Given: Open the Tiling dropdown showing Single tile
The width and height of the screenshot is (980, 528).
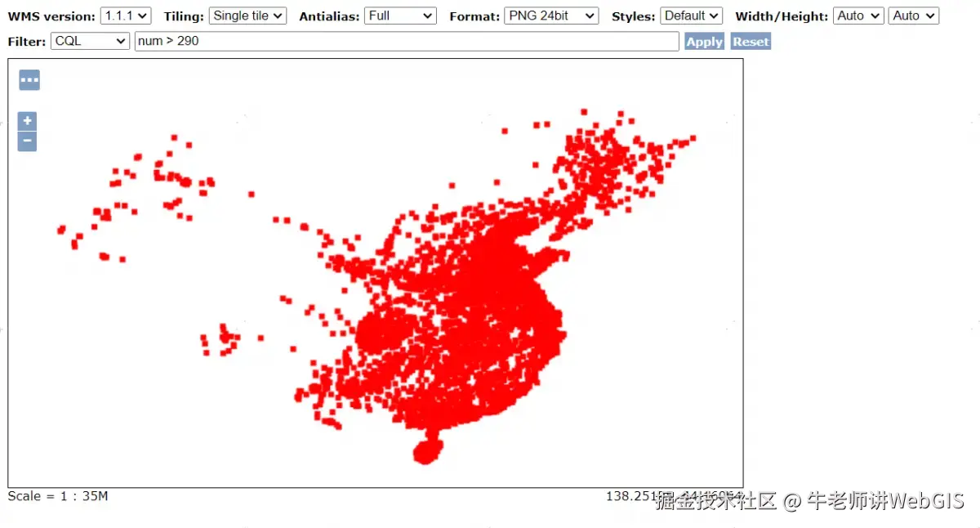Looking at the screenshot, I should tap(247, 16).
